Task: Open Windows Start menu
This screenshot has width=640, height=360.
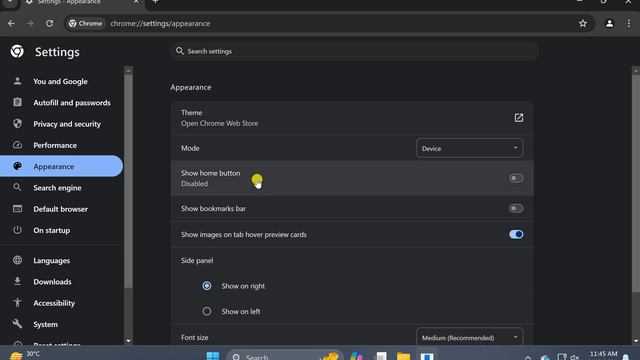Action: [213, 356]
